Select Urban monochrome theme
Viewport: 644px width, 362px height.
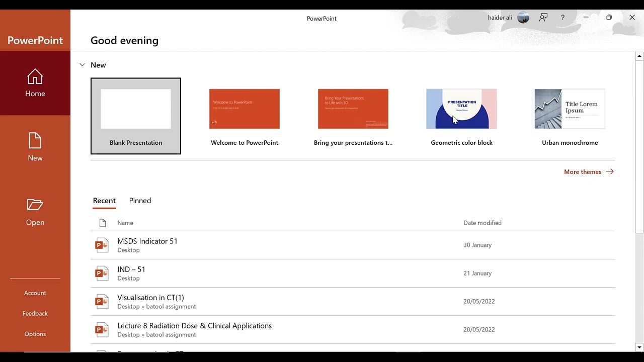point(570,116)
